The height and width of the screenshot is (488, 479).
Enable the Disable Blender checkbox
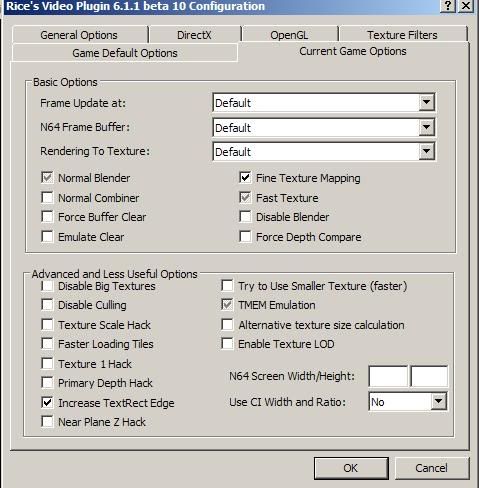click(x=245, y=217)
